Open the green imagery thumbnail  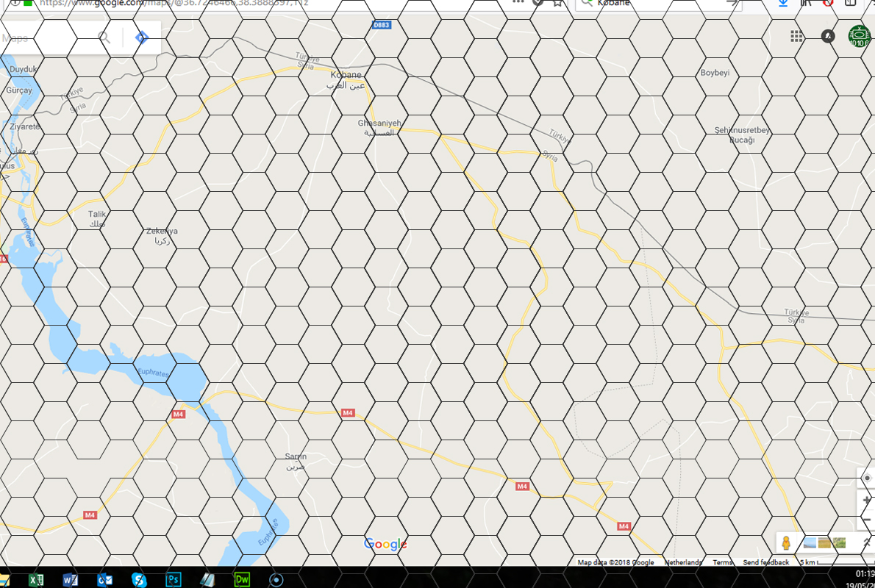(x=839, y=543)
